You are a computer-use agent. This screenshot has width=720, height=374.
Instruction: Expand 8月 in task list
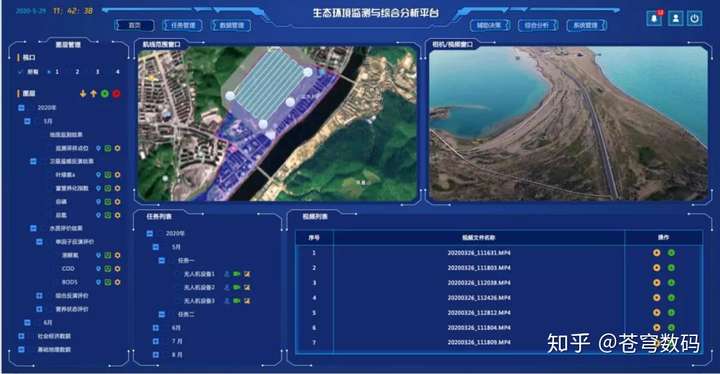156,355
